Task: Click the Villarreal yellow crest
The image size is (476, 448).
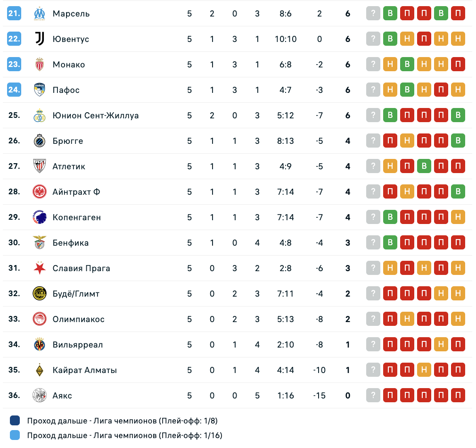Action: pos(39,345)
